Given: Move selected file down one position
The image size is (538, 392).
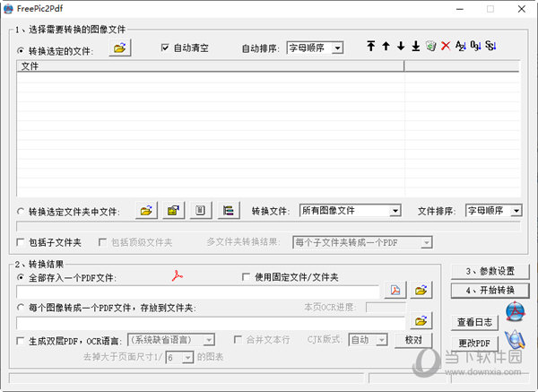Looking at the screenshot, I should coord(401,46).
